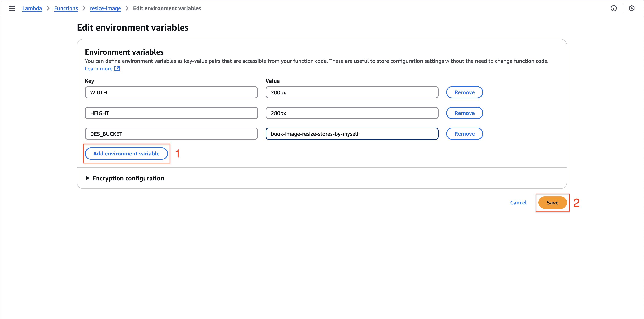Screen dimensions: 644x319
Task: Click Add environment variable button
Action: coord(126,154)
